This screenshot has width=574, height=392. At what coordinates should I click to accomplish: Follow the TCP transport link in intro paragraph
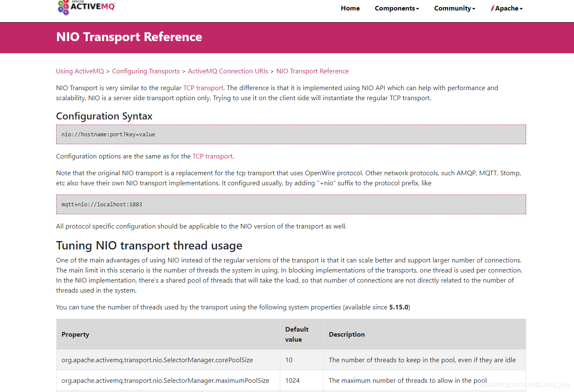tap(204, 88)
